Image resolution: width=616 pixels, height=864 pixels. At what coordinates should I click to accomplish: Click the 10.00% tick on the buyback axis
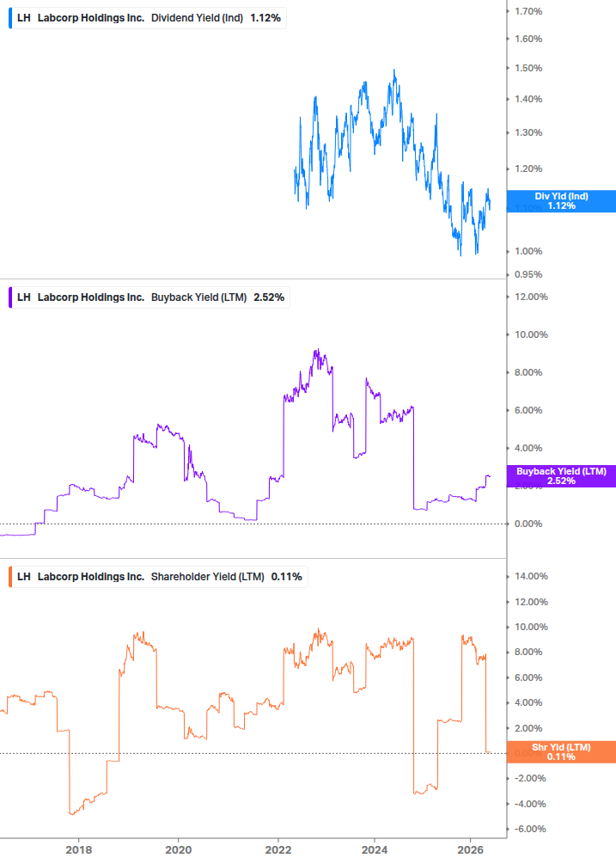point(531,334)
